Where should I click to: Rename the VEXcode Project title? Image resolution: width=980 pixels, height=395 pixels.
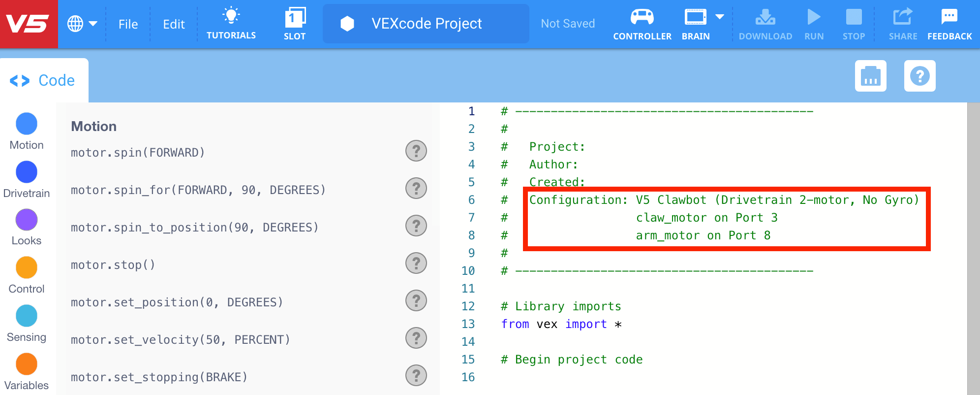[x=426, y=24]
